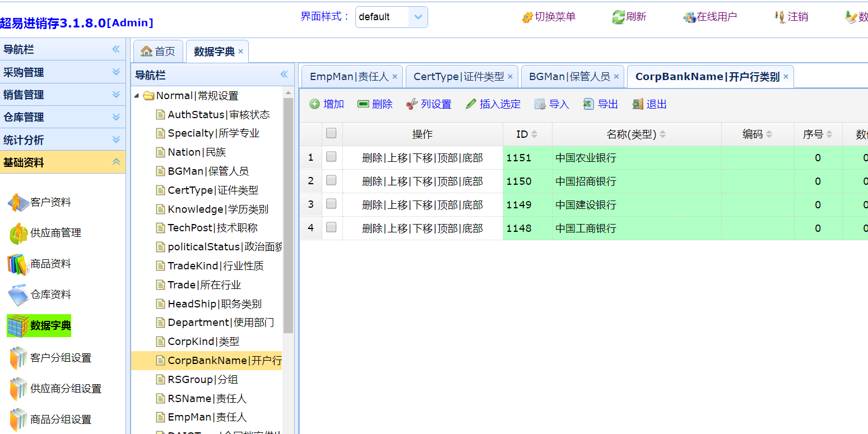
Task: Click the Exit (退出) door icon
Action: pos(638,104)
